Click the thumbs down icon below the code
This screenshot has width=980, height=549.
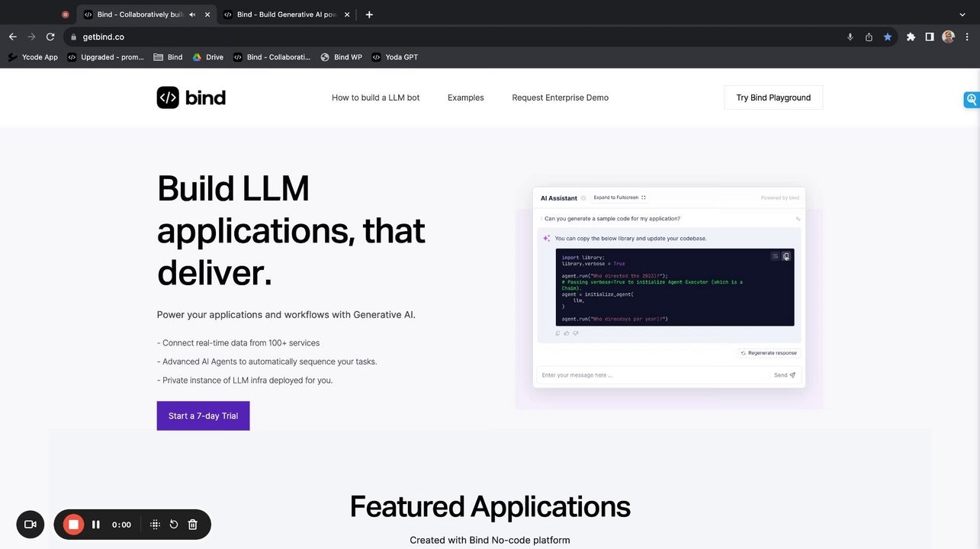click(x=575, y=333)
